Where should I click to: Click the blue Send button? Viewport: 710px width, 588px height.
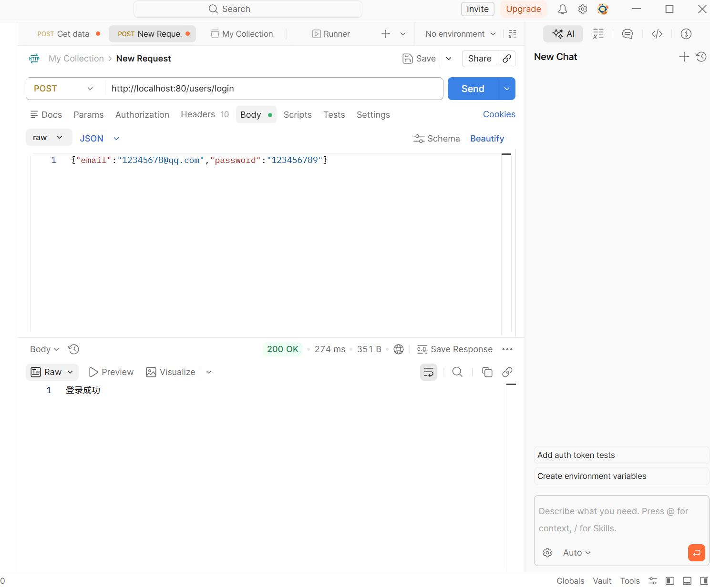[473, 89]
